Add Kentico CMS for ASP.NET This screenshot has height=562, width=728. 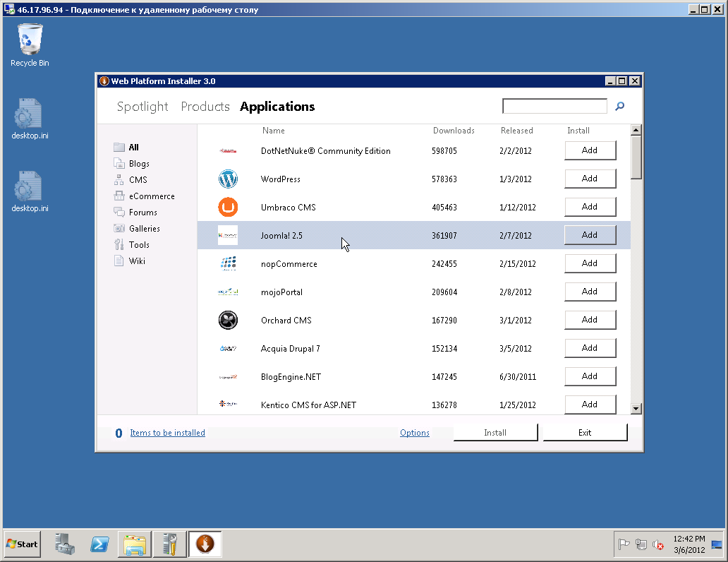590,405
